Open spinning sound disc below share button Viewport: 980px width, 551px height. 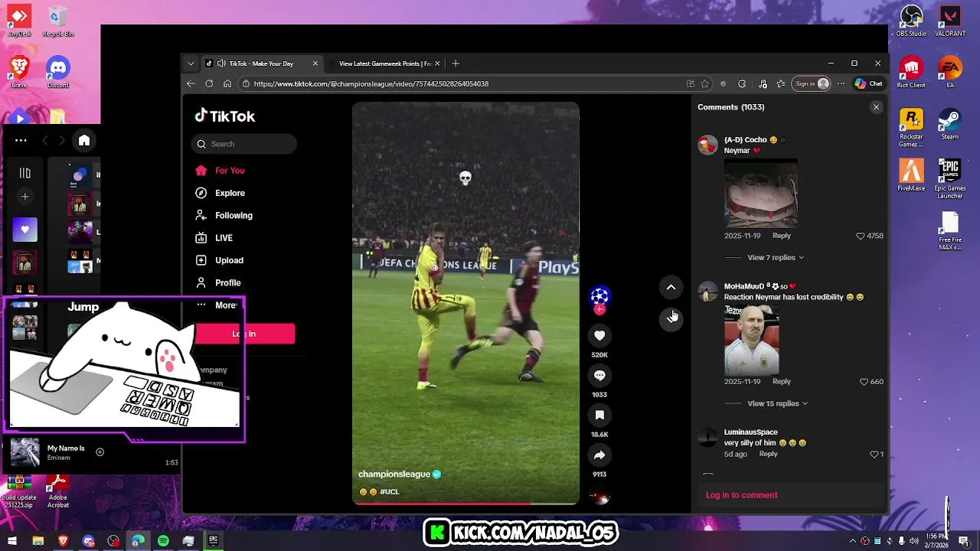[600, 498]
